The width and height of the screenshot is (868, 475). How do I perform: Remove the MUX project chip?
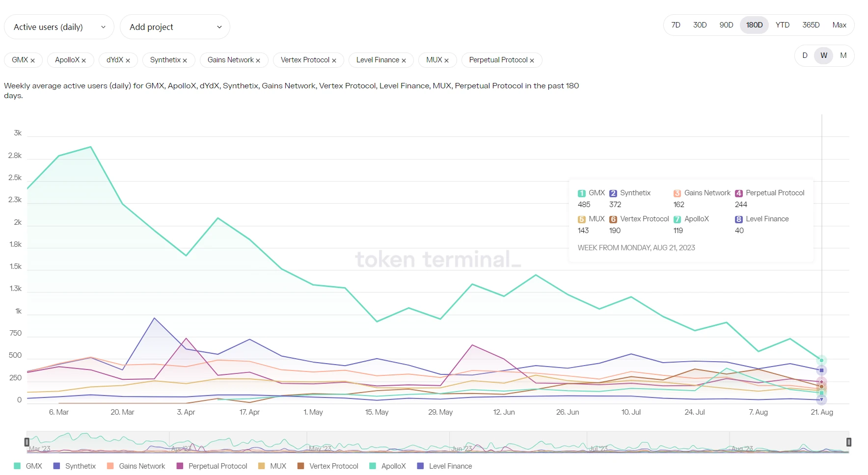(x=447, y=60)
